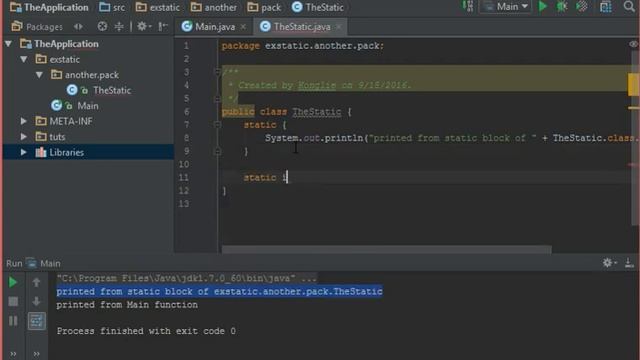Click the yellow warning marker in error stripe
The image size is (640, 360).
tap(633, 84)
